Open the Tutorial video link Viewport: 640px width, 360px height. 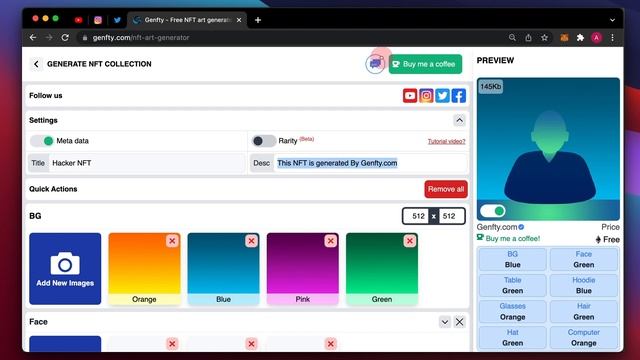[447, 141]
